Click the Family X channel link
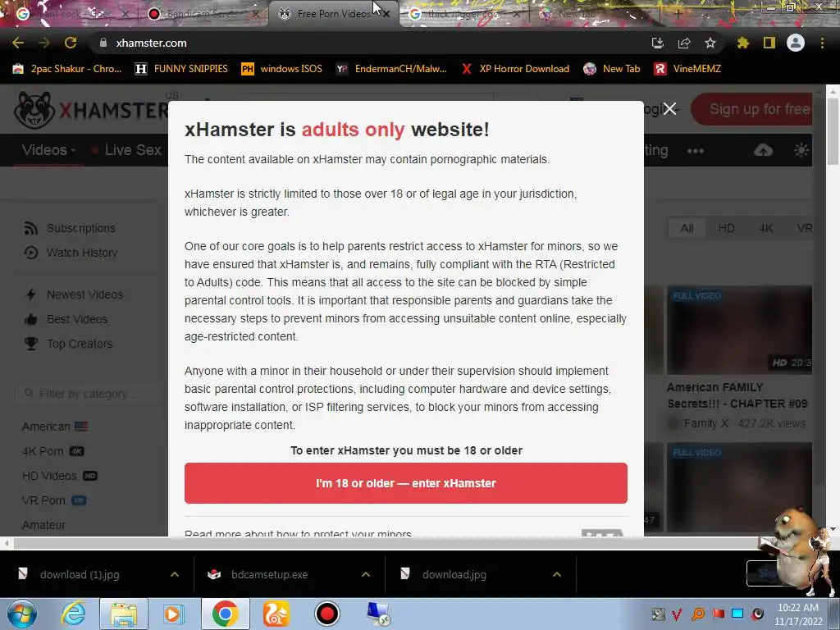 [x=705, y=423]
